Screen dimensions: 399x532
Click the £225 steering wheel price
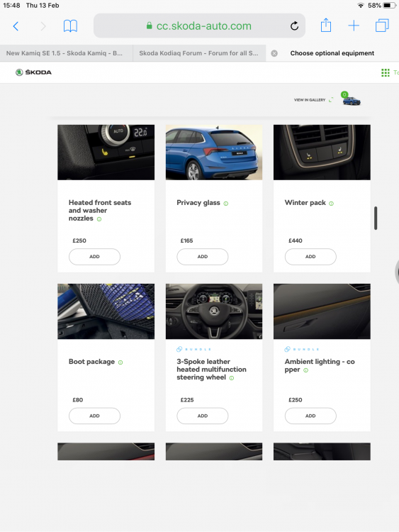[x=187, y=399]
